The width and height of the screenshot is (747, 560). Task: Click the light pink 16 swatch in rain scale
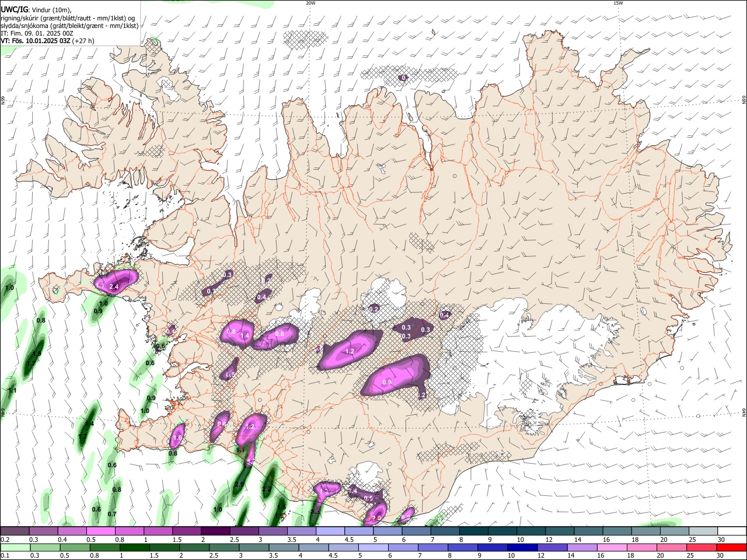coord(612,548)
